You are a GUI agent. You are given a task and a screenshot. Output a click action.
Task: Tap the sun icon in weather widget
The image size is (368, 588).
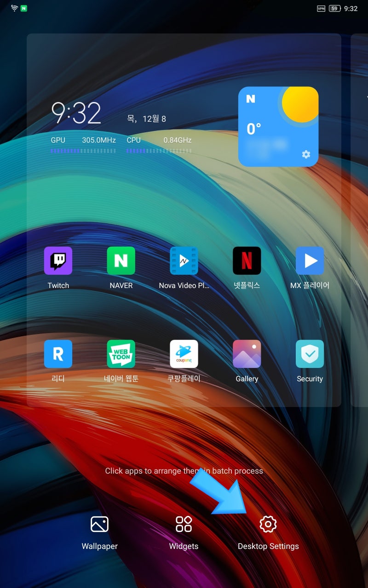tap(300, 104)
